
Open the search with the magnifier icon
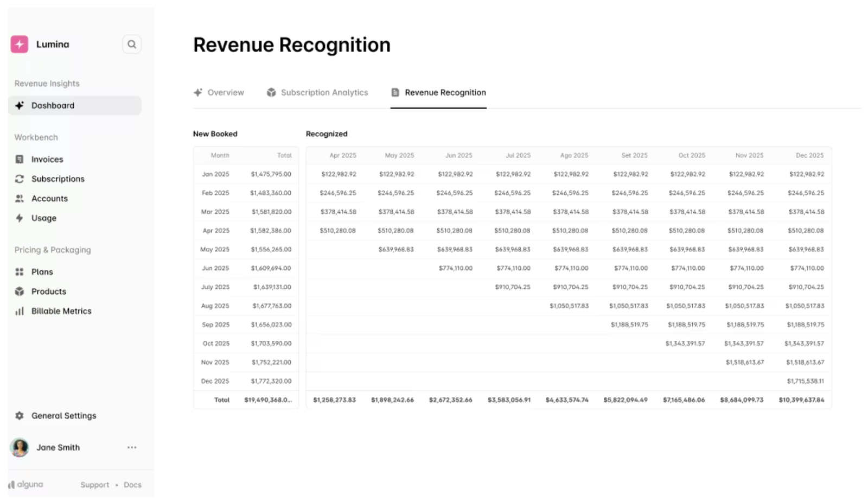pos(132,44)
